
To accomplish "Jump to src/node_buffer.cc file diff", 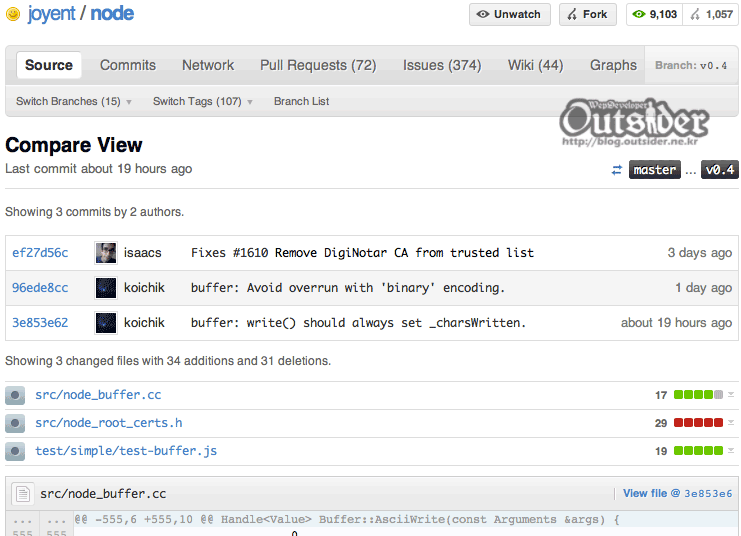I will pos(98,395).
